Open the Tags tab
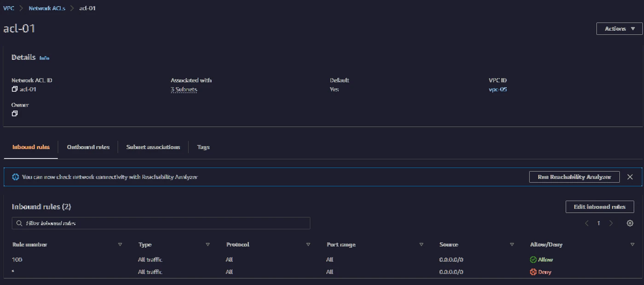 point(203,147)
